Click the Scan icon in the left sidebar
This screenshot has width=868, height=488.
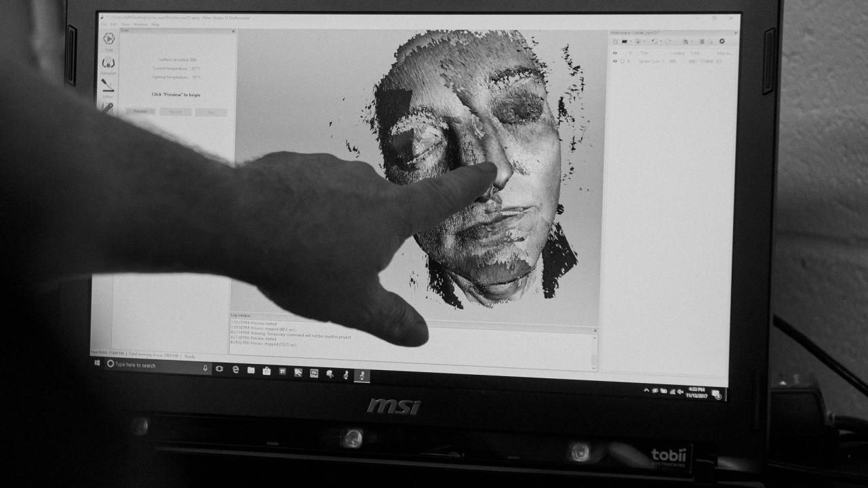coord(108,39)
